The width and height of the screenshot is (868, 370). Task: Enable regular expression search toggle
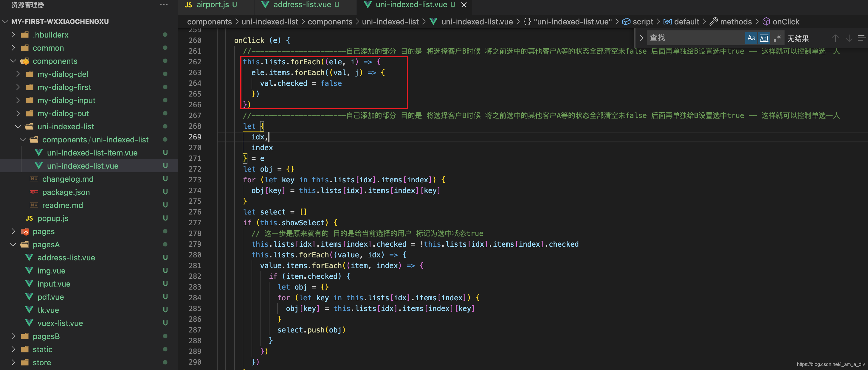point(777,38)
